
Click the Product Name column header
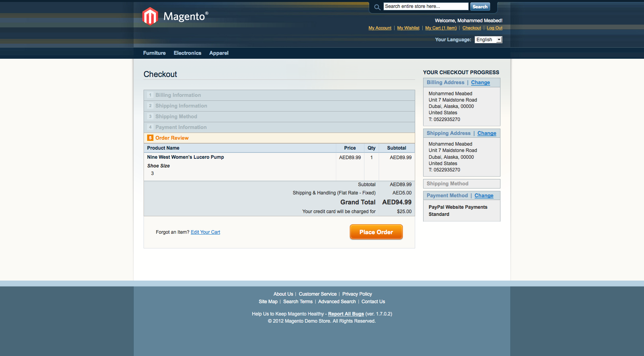(x=163, y=148)
